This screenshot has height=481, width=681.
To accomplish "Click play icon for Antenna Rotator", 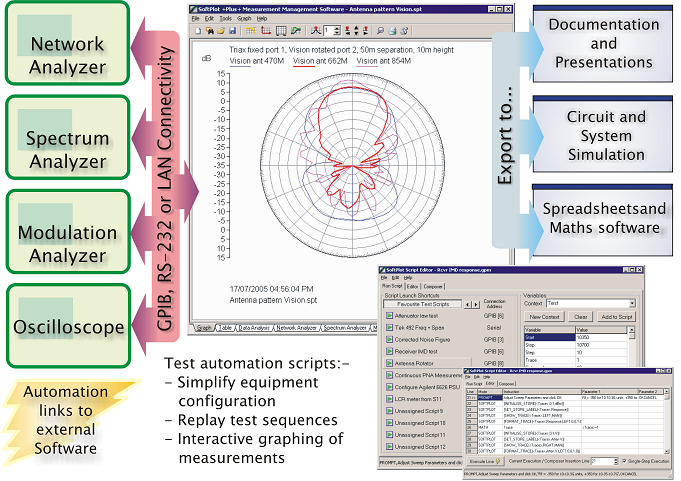I will coord(389,363).
